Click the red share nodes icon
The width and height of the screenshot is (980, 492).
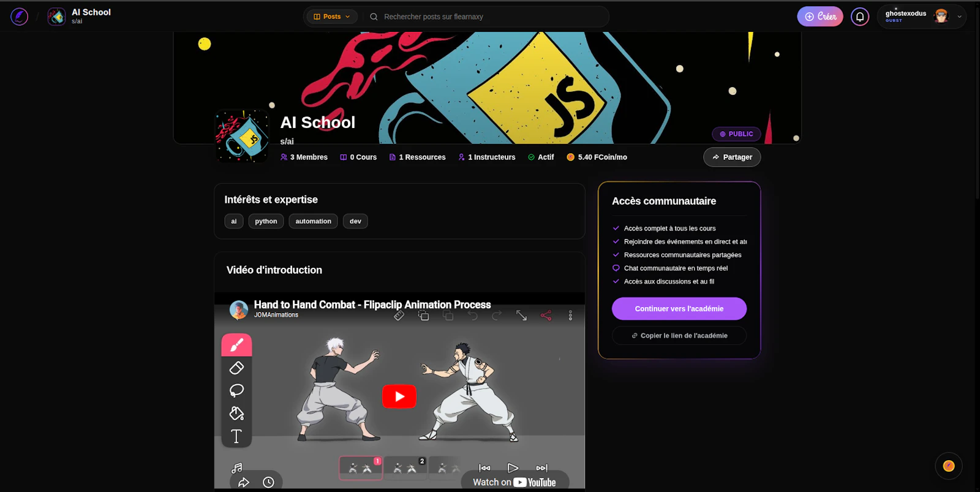[546, 316]
